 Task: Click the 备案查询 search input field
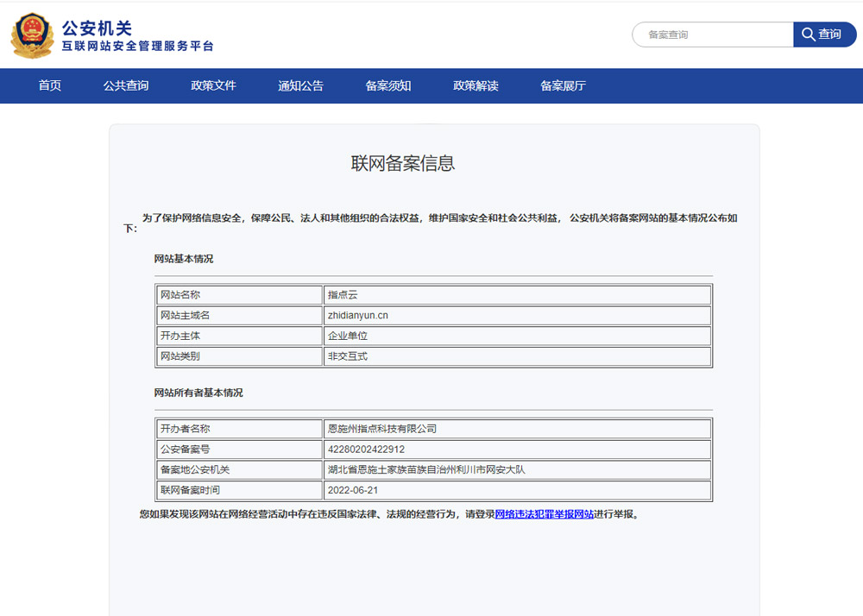pos(713,35)
